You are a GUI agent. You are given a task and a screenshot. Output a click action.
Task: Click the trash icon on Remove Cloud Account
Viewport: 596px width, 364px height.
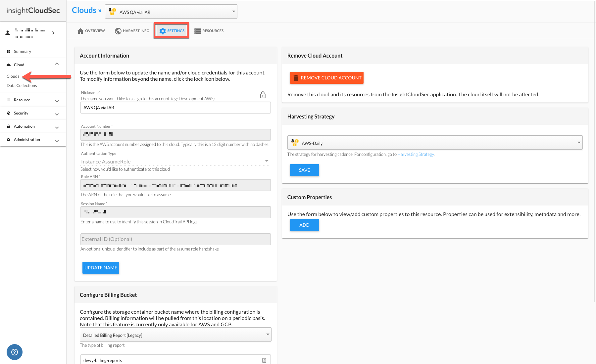click(x=296, y=78)
